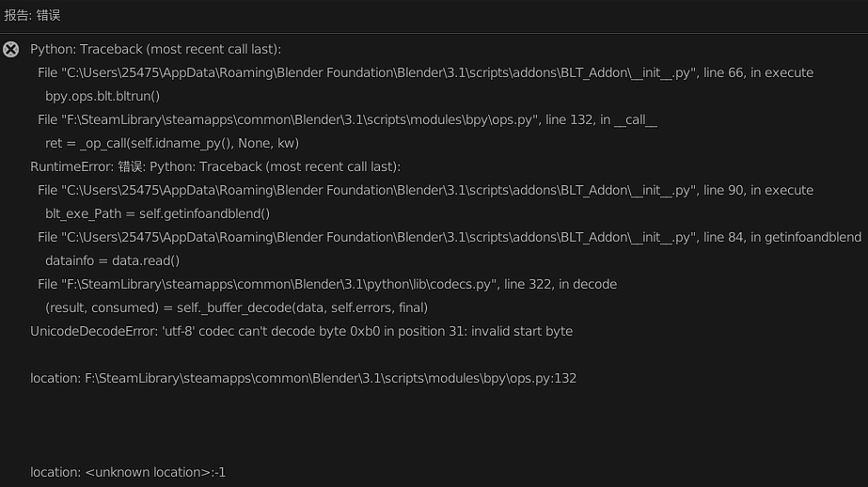This screenshot has height=487, width=868.
Task: Select the '(result, consumed) = self._buffer_decode' line
Action: (x=236, y=308)
